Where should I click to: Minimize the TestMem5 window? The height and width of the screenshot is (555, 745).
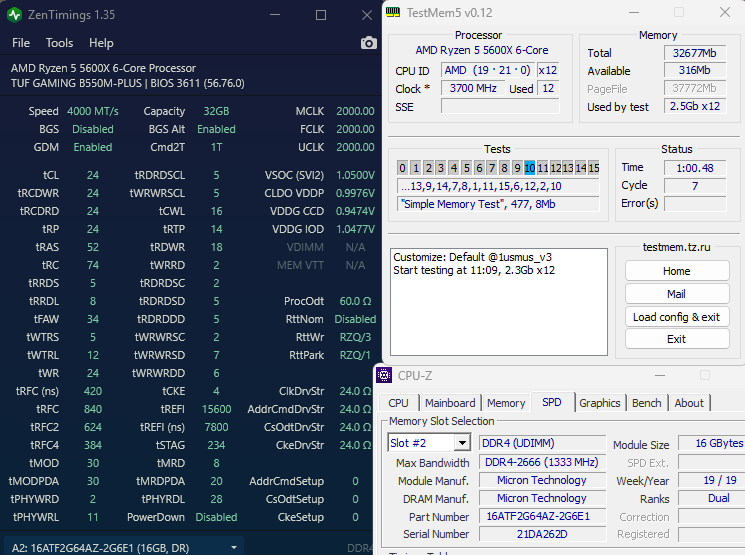[x=634, y=12]
